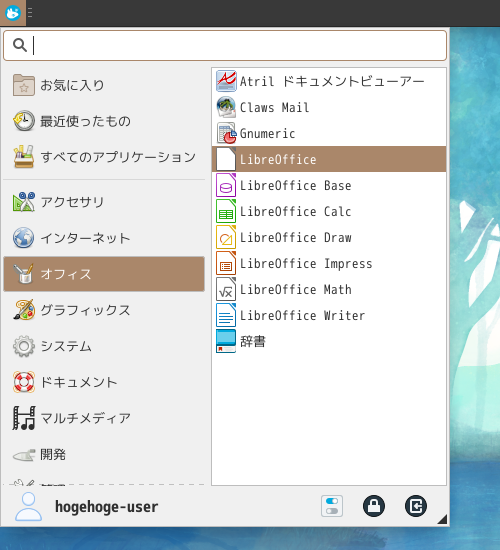Click the panel handle dots beside launcher

[x=30, y=13]
